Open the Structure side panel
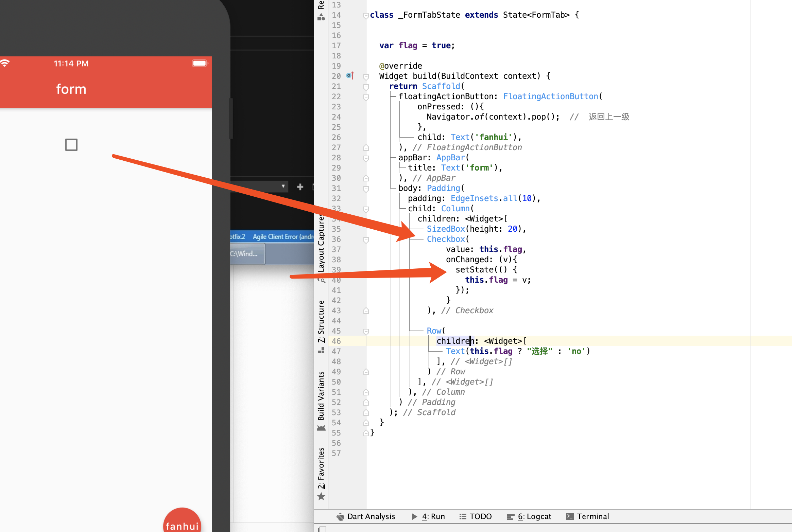This screenshot has width=792, height=532. [321, 321]
